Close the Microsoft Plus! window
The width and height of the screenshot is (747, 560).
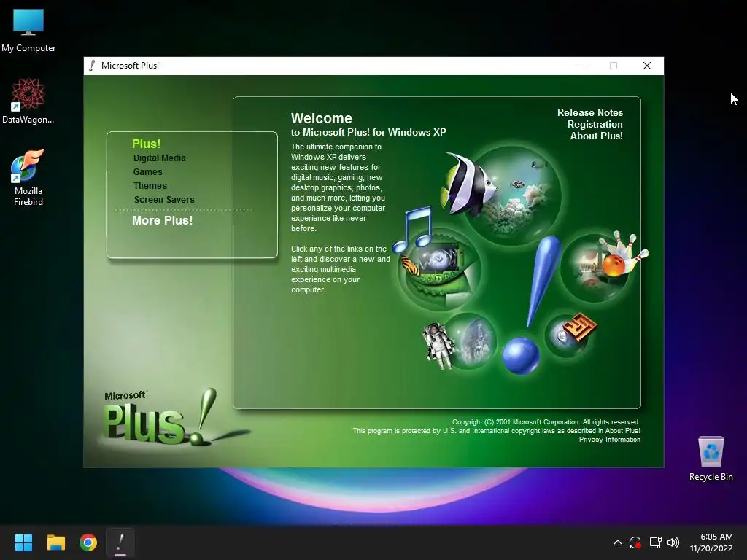tap(646, 66)
